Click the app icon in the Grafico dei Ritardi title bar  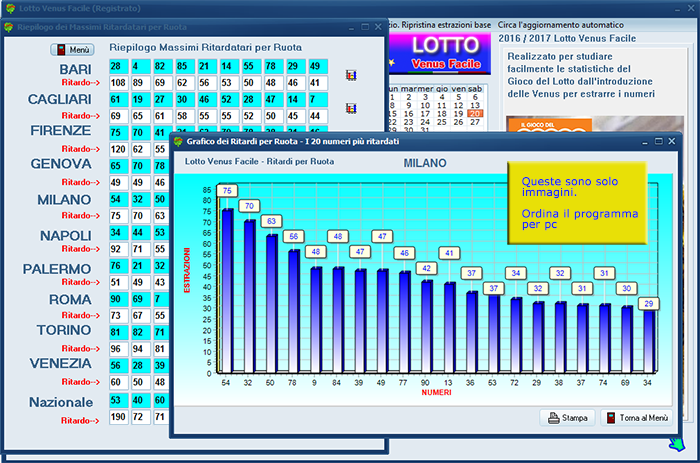179,142
